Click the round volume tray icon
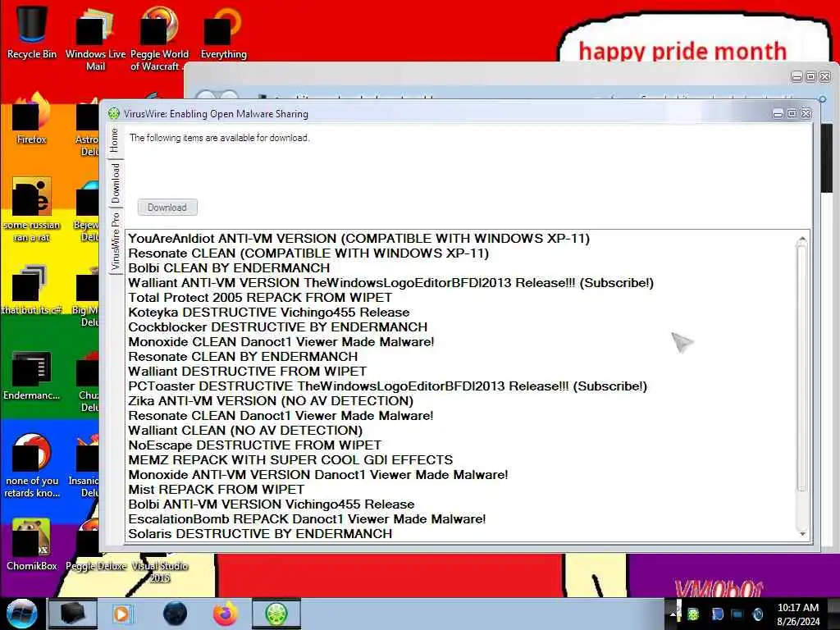The height and width of the screenshot is (630, 840). [x=757, y=614]
